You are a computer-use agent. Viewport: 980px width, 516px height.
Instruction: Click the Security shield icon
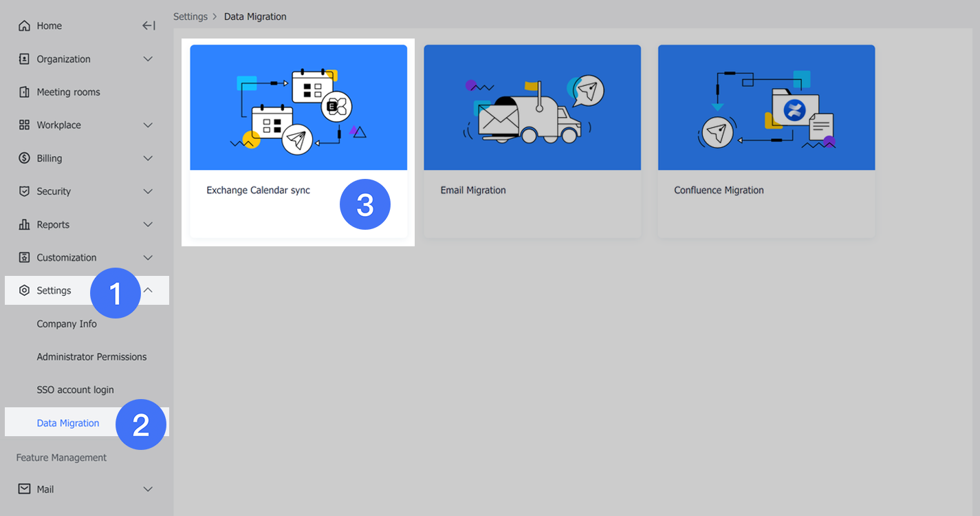point(24,191)
